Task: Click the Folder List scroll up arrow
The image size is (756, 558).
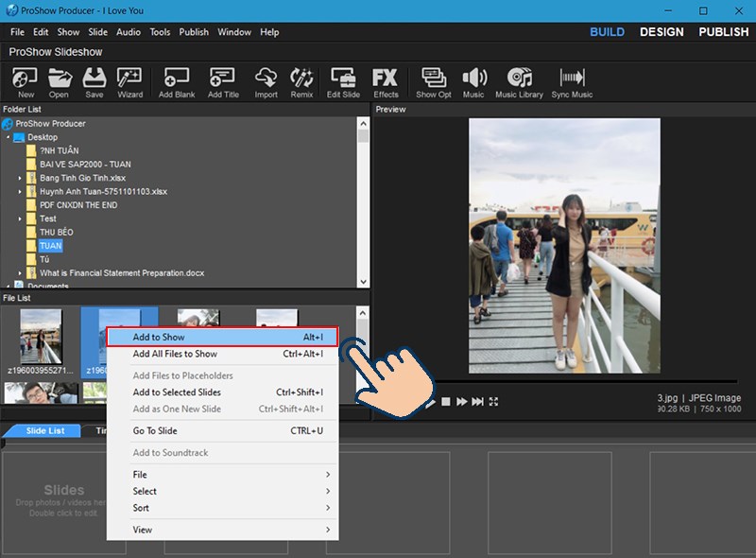Action: pos(363,124)
